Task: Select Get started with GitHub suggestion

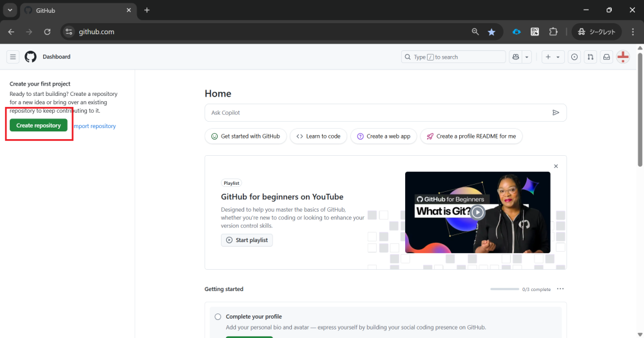Action: coord(245,136)
